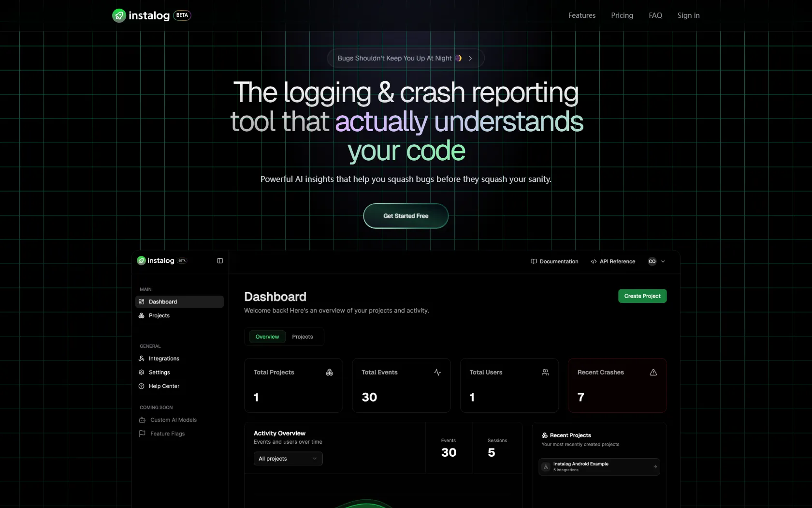Screen dimensions: 812x508
Task: Click the Custom AI Models bot icon
Action: 142,420
